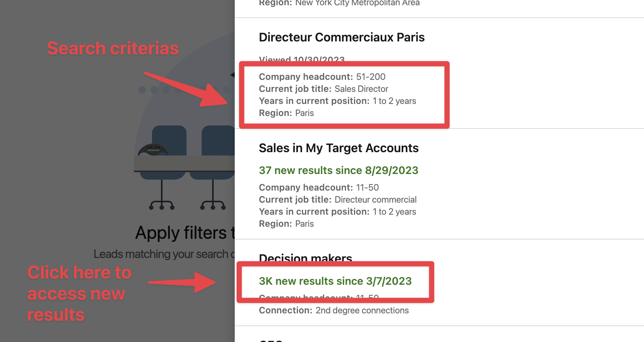Click inside the highlighted criteria box

coord(344,95)
